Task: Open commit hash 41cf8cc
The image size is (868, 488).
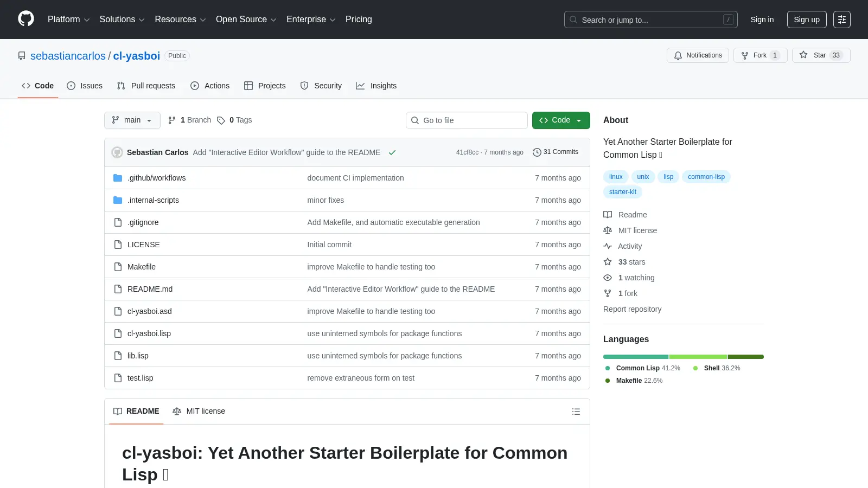Action: pos(467,152)
